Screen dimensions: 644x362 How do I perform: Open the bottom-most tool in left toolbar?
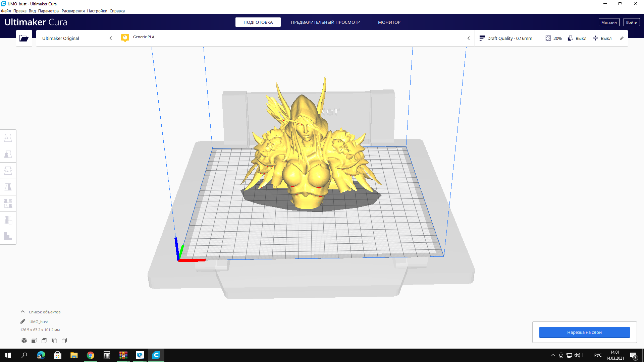(x=8, y=236)
